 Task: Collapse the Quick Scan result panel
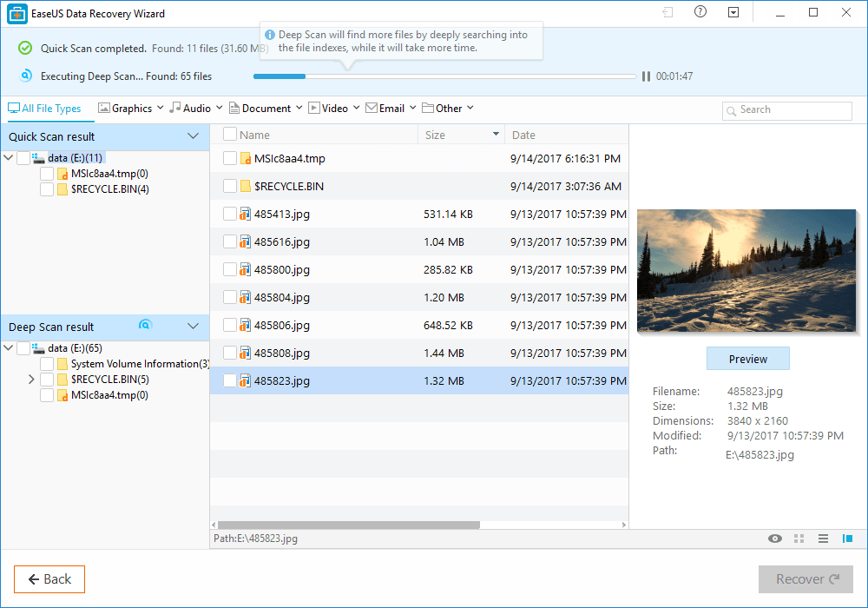pyautogui.click(x=193, y=136)
